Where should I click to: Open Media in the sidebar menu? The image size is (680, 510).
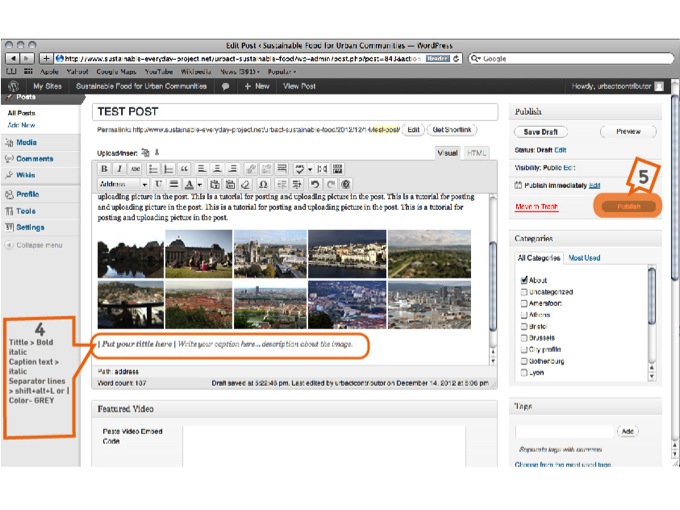pyautogui.click(x=26, y=142)
